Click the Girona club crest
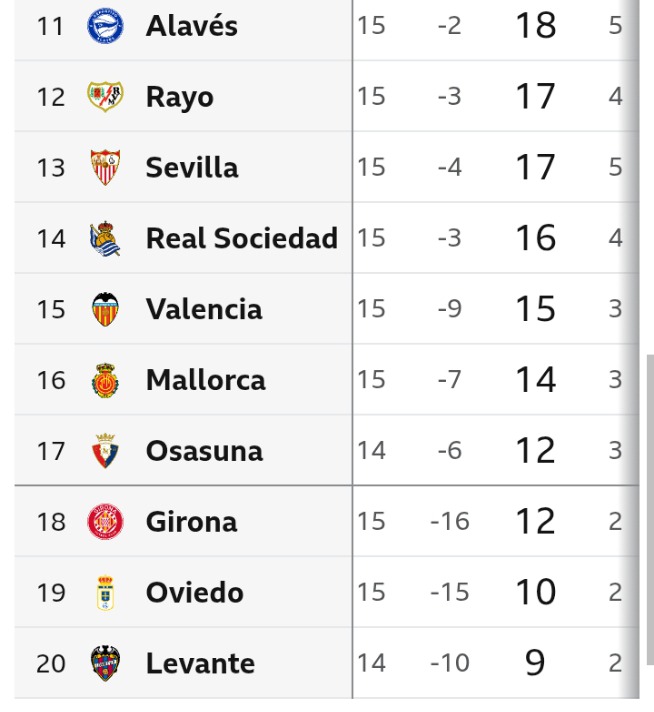Screen dimensions: 654x712 pyautogui.click(x=105, y=522)
